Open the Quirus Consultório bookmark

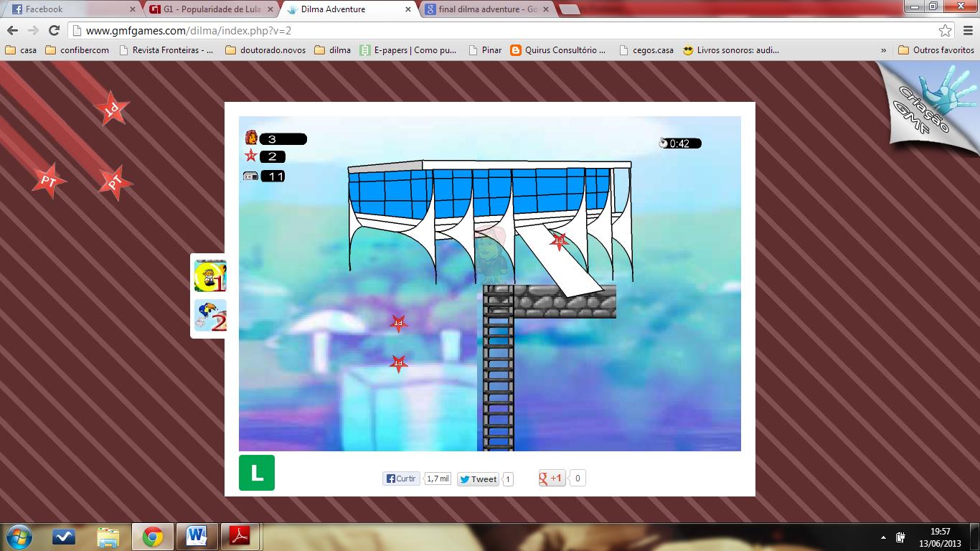tap(557, 50)
